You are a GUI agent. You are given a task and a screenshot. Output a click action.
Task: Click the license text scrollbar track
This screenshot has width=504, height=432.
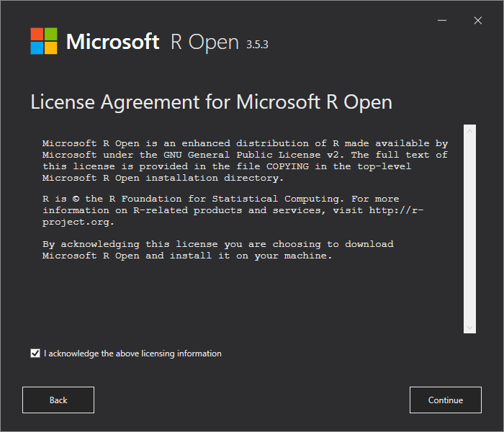coord(469,229)
